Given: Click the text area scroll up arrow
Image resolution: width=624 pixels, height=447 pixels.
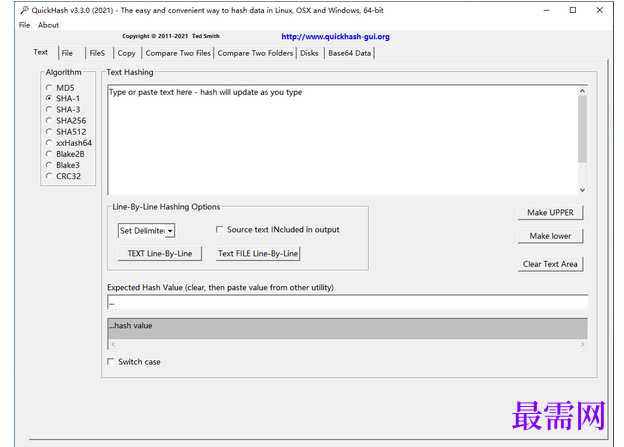Looking at the screenshot, I should (582, 91).
